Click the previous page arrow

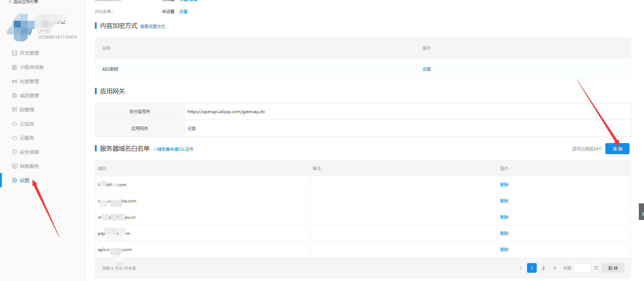point(520,268)
